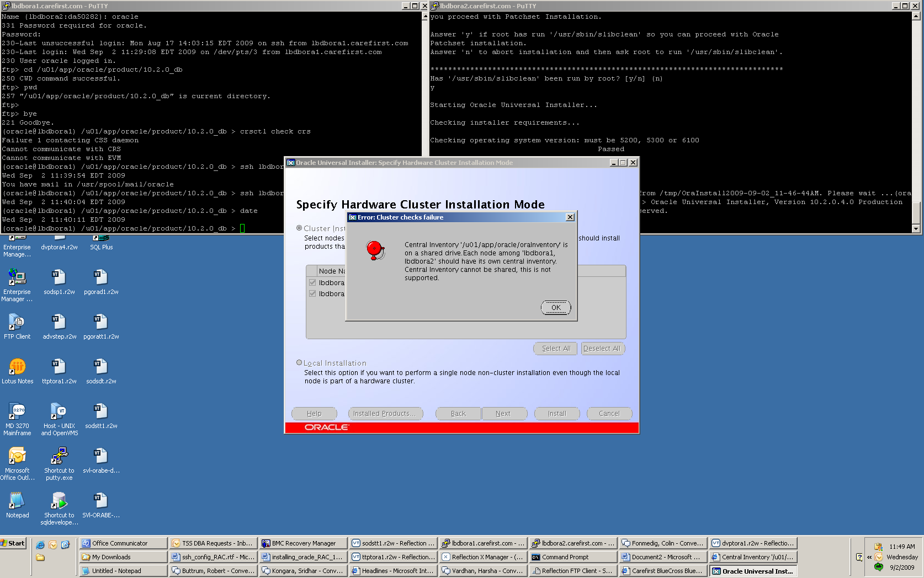
Task: Launch Internet Explorer quick launch icon
Action: click(x=40, y=545)
